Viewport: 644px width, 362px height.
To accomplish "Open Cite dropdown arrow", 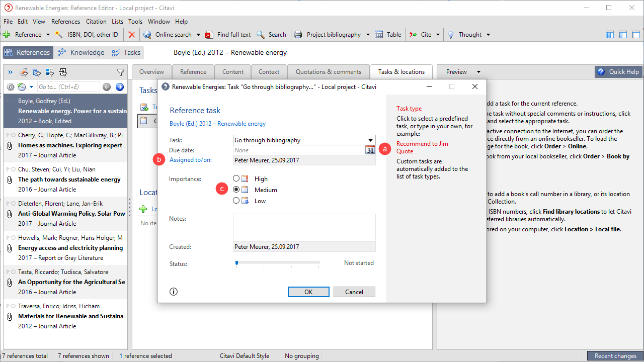I will pos(438,35).
